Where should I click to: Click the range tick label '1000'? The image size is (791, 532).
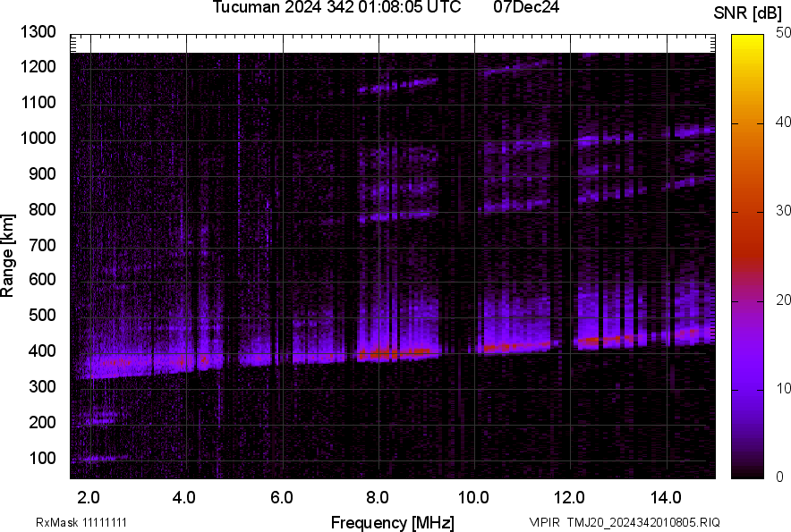pos(38,138)
